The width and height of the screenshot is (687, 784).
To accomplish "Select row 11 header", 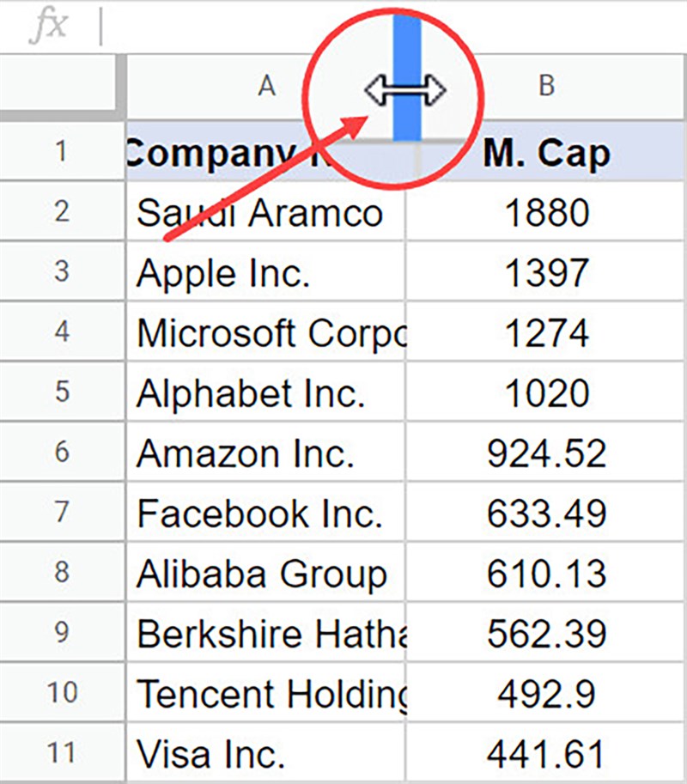I will [62, 753].
